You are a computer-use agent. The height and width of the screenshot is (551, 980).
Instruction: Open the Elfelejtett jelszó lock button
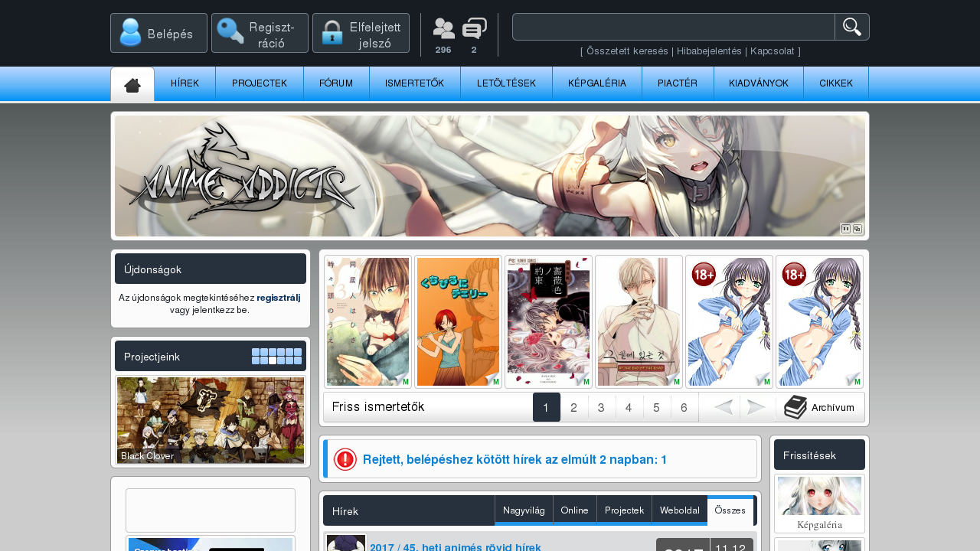click(361, 33)
